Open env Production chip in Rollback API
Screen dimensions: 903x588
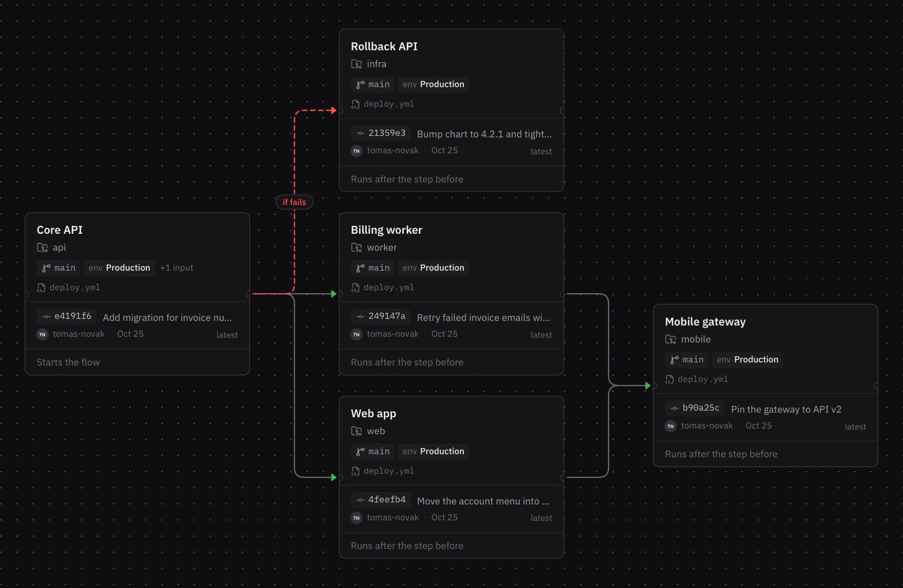click(433, 84)
